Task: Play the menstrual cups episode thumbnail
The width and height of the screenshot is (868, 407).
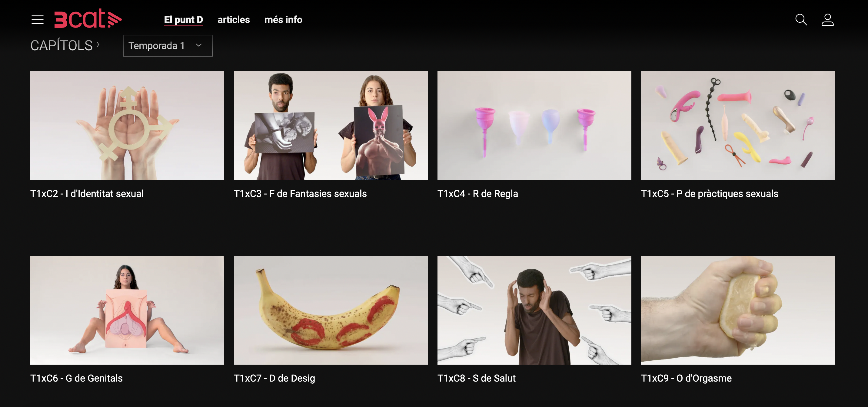Action: click(x=534, y=125)
